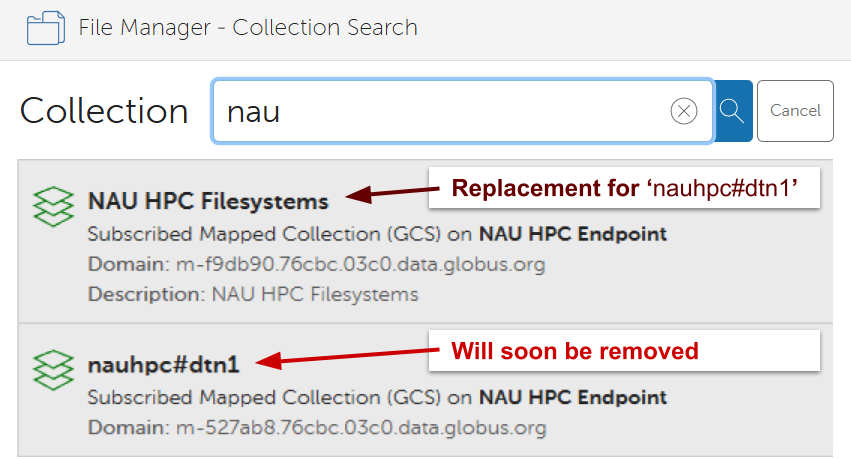Image resolution: width=851 pixels, height=459 pixels.
Task: Click the File Manager - Collection Search heading
Action: coord(248,27)
